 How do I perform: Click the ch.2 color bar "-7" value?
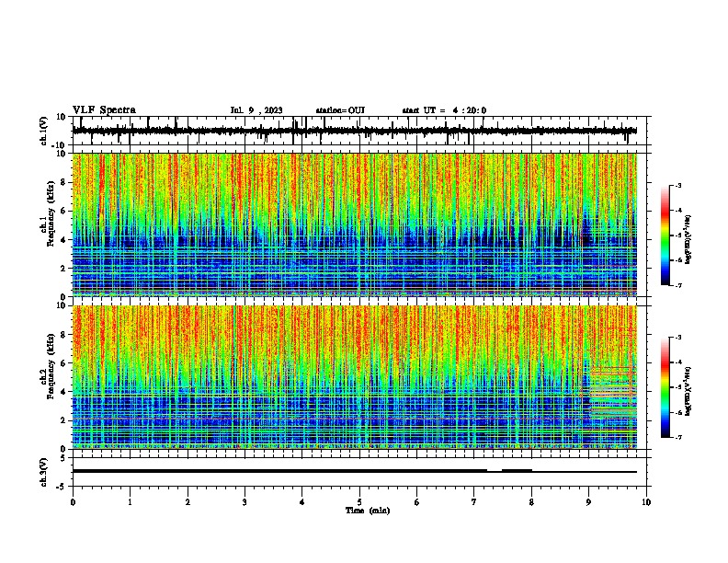[x=677, y=438]
